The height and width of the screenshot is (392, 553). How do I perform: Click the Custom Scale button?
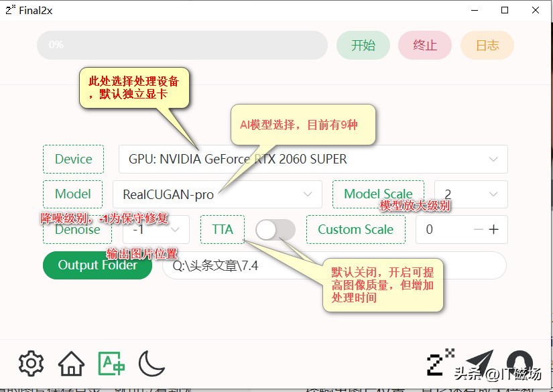(x=356, y=229)
